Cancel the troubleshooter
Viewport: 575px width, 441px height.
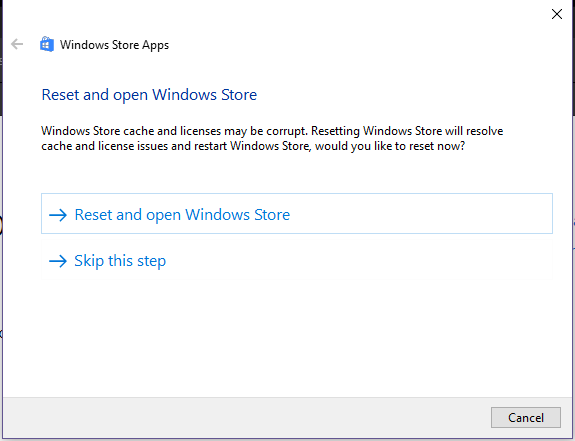click(x=525, y=417)
